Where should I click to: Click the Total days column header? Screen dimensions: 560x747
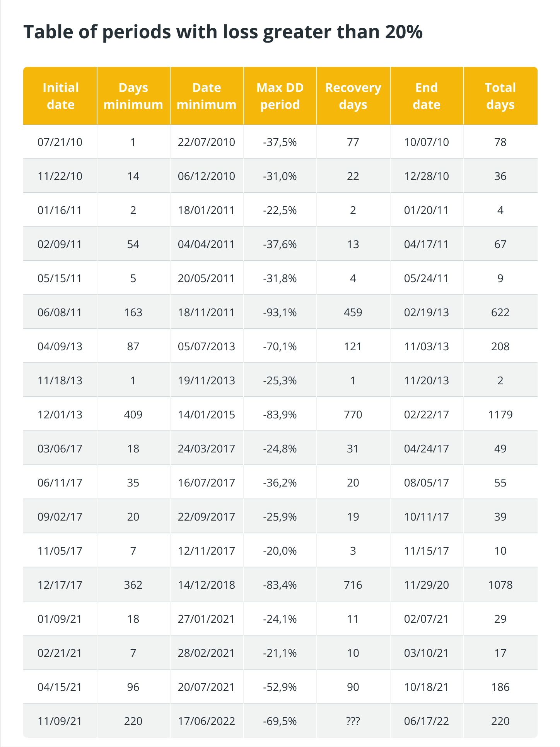coord(500,96)
